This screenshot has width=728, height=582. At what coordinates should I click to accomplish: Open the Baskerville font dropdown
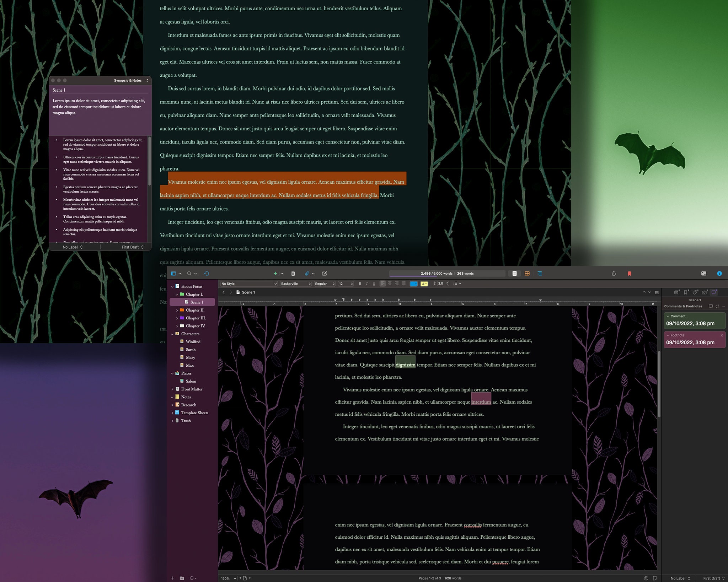tap(295, 284)
